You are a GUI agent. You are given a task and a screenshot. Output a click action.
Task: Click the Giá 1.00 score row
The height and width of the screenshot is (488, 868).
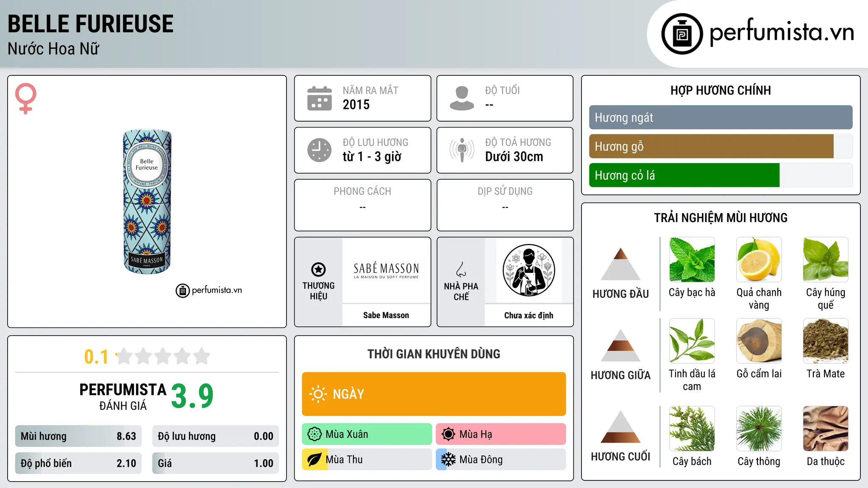point(215,463)
